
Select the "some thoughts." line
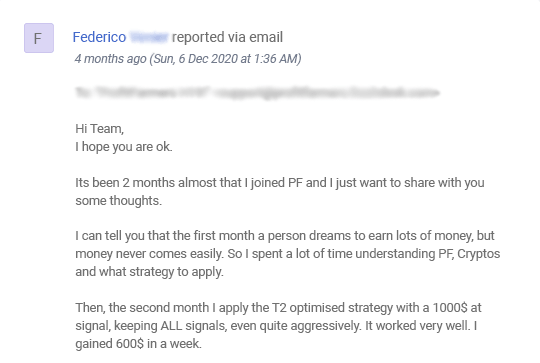pos(118,200)
